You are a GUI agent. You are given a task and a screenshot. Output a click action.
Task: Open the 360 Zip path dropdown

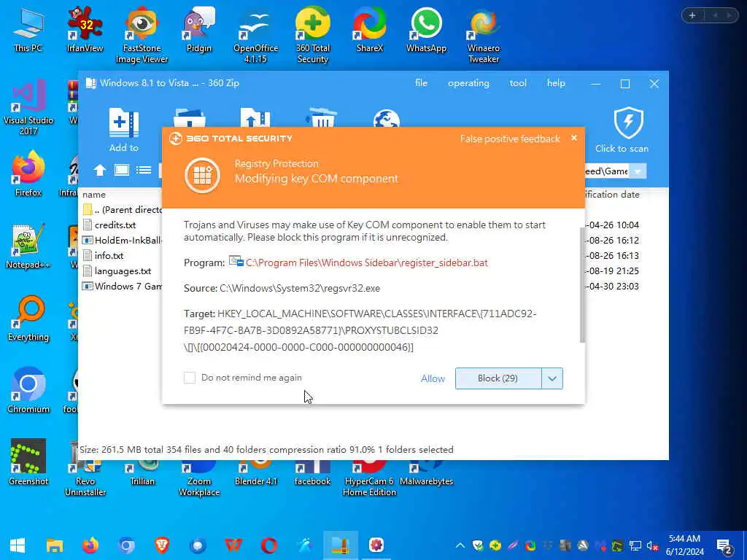coord(638,171)
